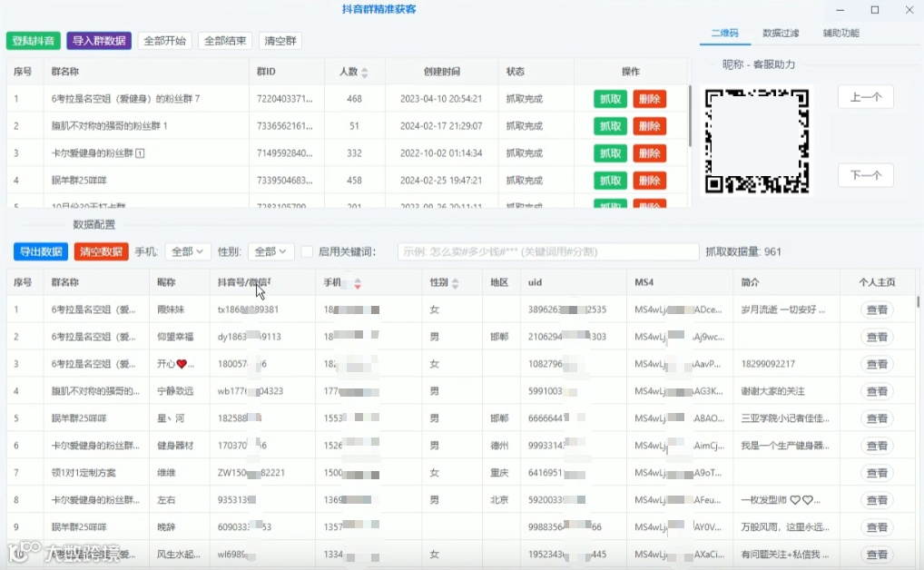Select the 抓取数据量: 961 label
Image resolution: width=924 pixels, height=570 pixels.
(x=743, y=251)
